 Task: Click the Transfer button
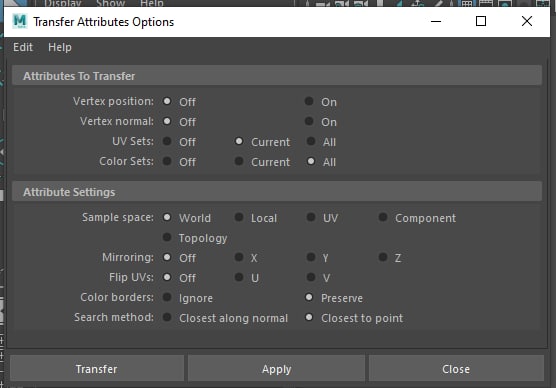(97, 368)
